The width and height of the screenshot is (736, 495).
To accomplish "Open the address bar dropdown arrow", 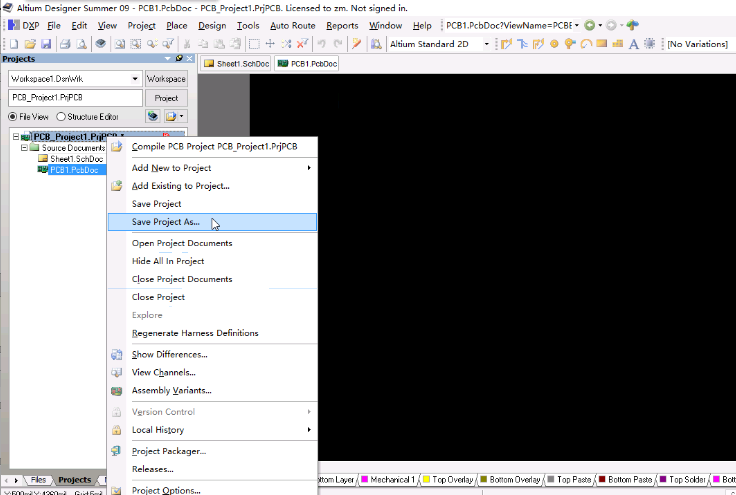I will pos(577,25).
